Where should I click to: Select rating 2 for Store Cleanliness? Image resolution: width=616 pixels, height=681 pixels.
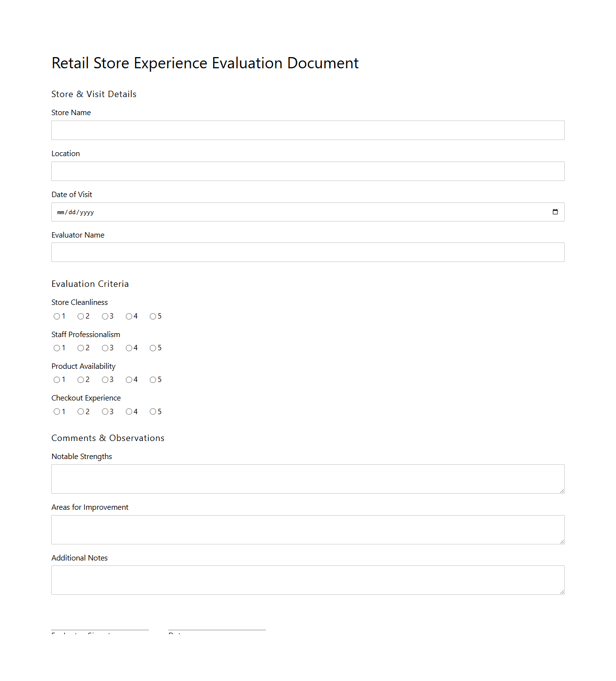pos(81,316)
